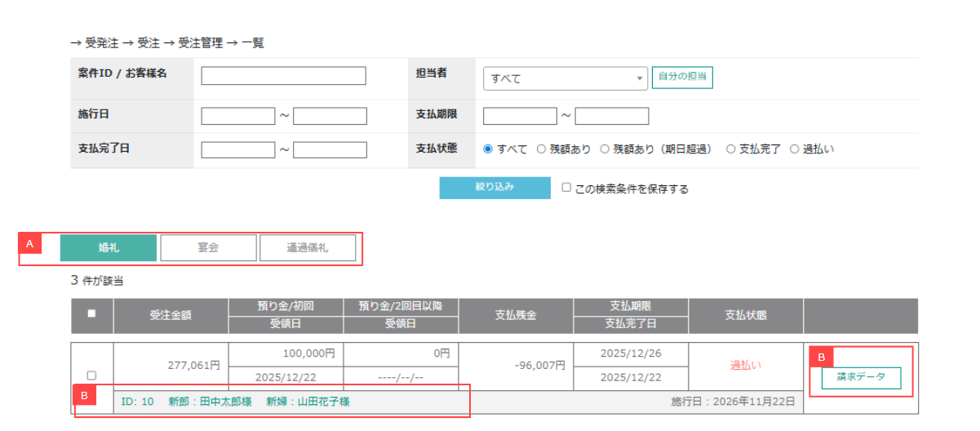Select the 支払完了 radio option
Image resolution: width=980 pixels, height=431 pixels.
[730, 149]
